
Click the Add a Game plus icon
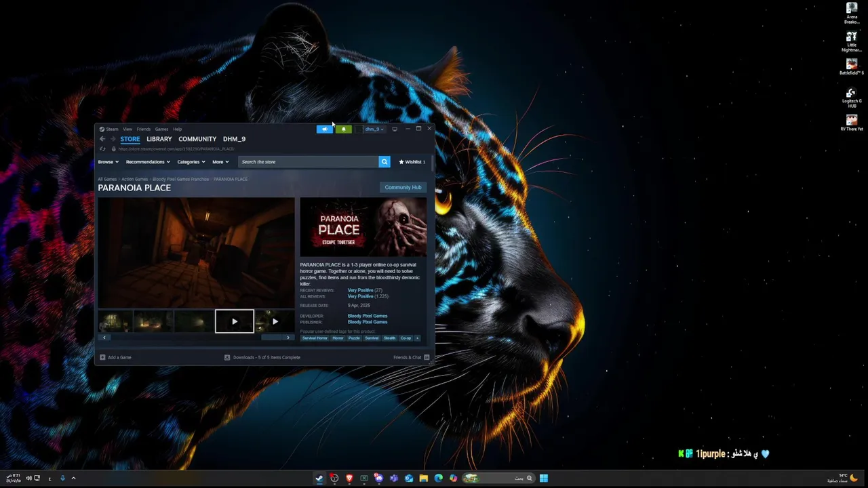coord(102,357)
